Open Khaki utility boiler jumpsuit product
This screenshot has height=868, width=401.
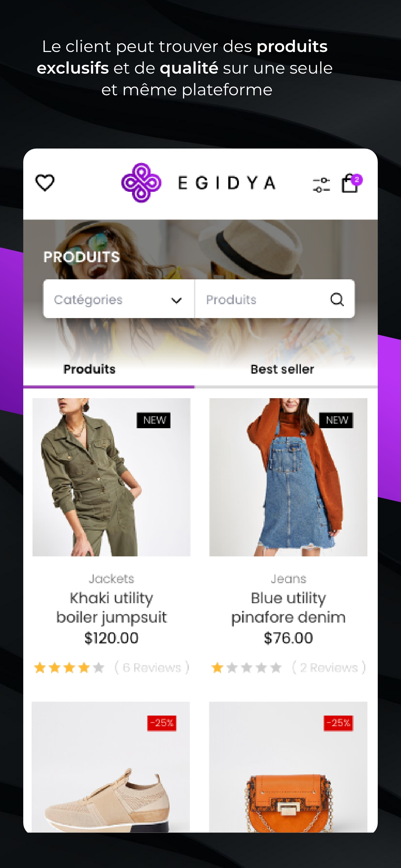111,607
